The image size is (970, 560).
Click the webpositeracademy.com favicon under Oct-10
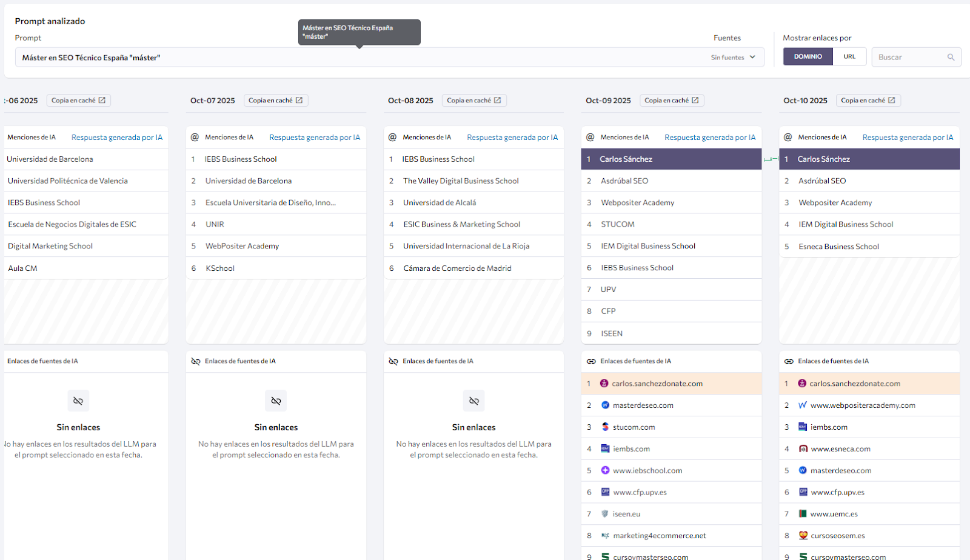[803, 405]
